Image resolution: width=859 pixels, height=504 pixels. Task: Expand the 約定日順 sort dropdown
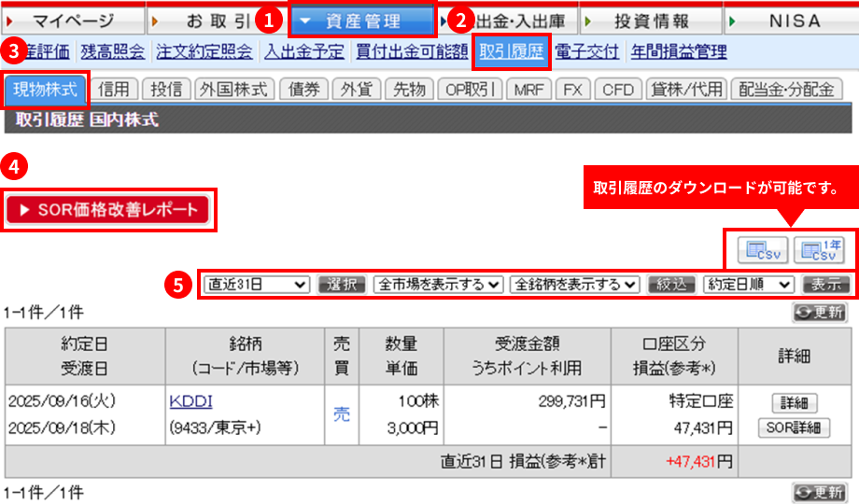coord(749,285)
